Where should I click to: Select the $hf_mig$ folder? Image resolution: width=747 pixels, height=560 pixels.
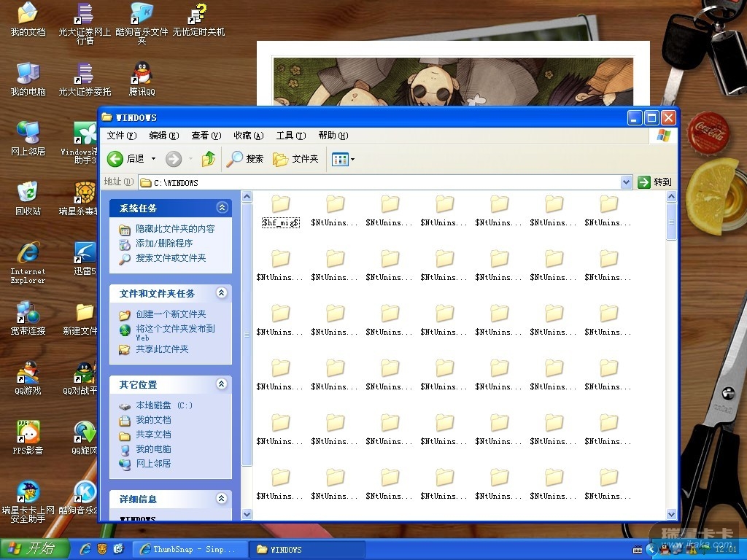click(280, 209)
